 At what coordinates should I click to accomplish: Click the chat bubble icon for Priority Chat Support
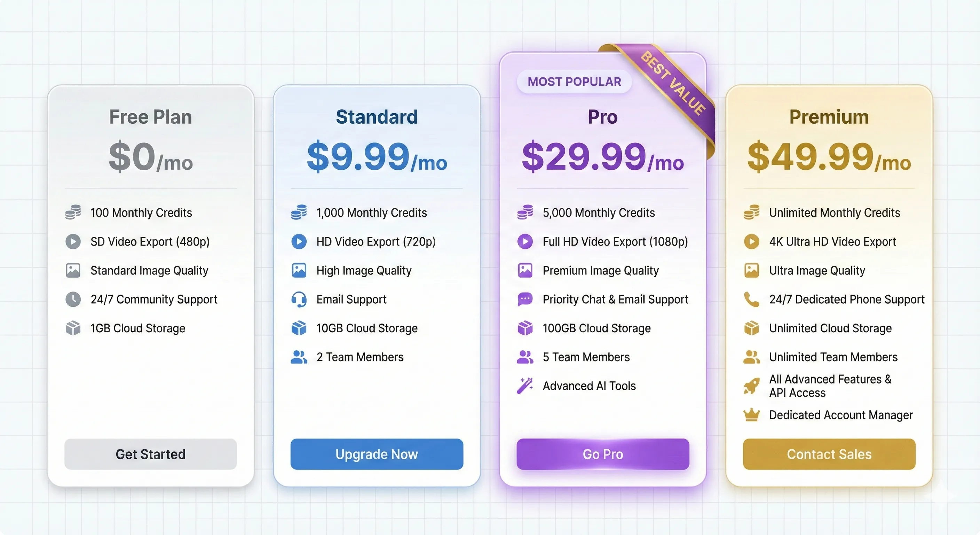(525, 299)
